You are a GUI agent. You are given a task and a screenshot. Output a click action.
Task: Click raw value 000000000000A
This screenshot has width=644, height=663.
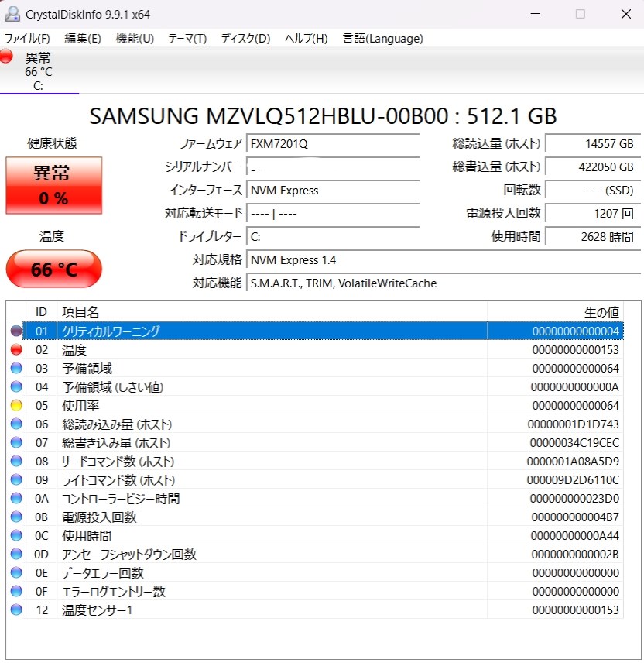pos(574,387)
